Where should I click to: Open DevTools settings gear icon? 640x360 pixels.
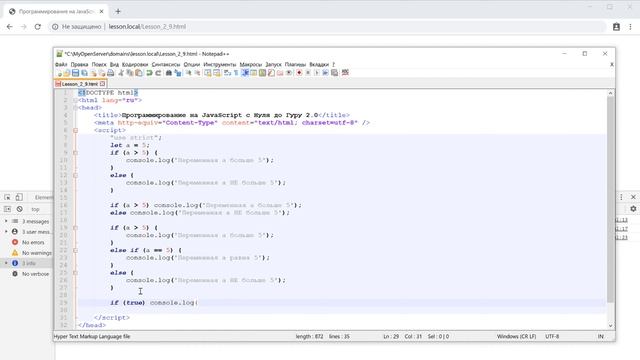point(633,209)
